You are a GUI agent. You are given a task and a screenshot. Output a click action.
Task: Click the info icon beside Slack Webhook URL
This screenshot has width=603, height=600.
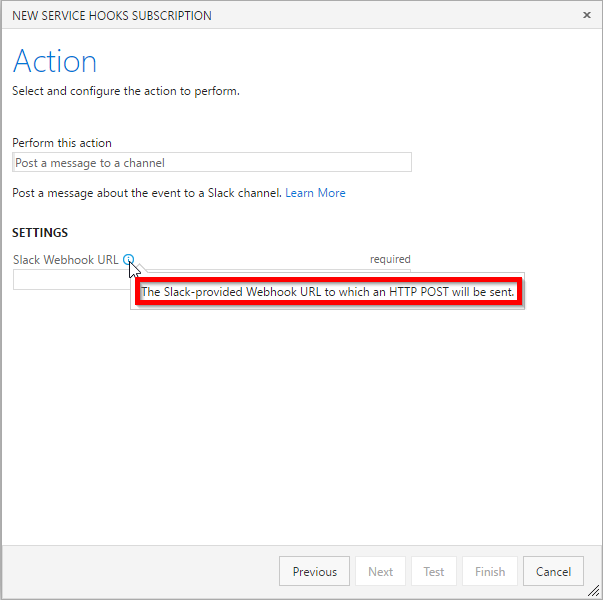tap(128, 260)
